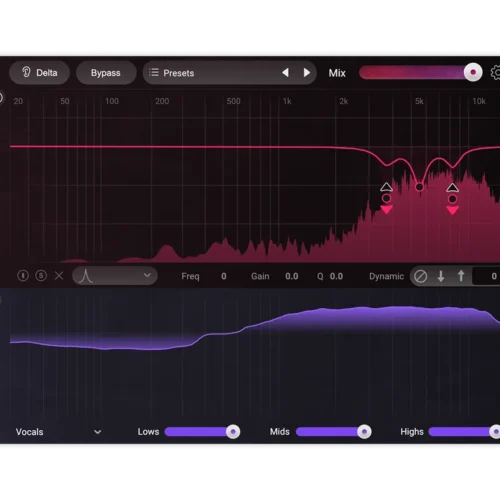Click right band pink down triangle
Image resolution: width=500 pixels, height=500 pixels.
[452, 210]
